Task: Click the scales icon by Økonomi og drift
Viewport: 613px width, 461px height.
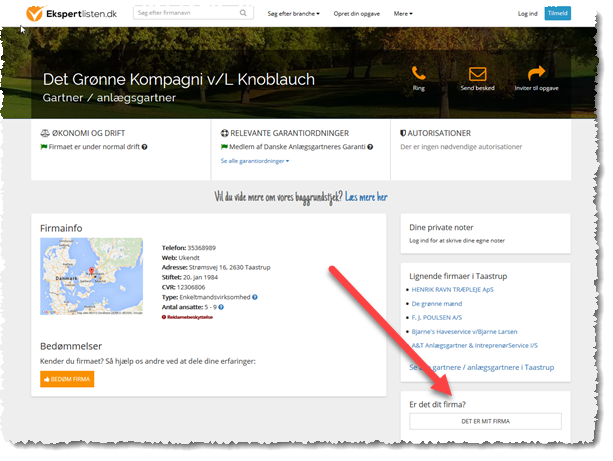Action: [45, 133]
